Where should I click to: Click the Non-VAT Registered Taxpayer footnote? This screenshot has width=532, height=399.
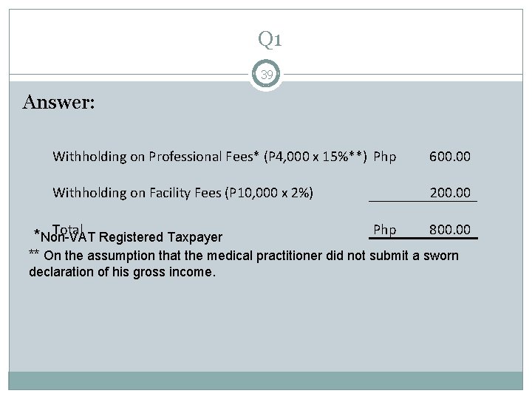[x=129, y=237]
